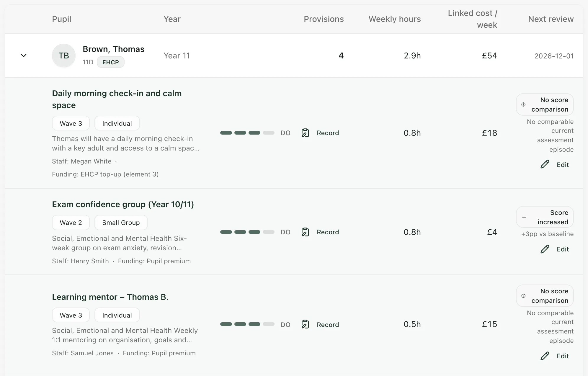
Task: Click the Individual tag on Daily morning check-in
Action: tap(117, 123)
